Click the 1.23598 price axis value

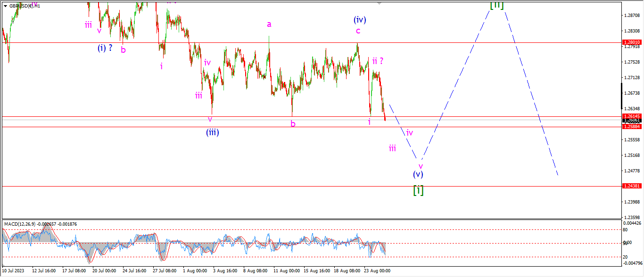pyautogui.click(x=632, y=217)
